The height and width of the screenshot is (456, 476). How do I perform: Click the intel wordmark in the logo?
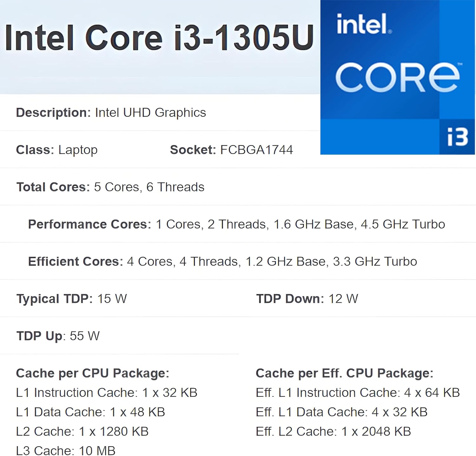coord(364,24)
